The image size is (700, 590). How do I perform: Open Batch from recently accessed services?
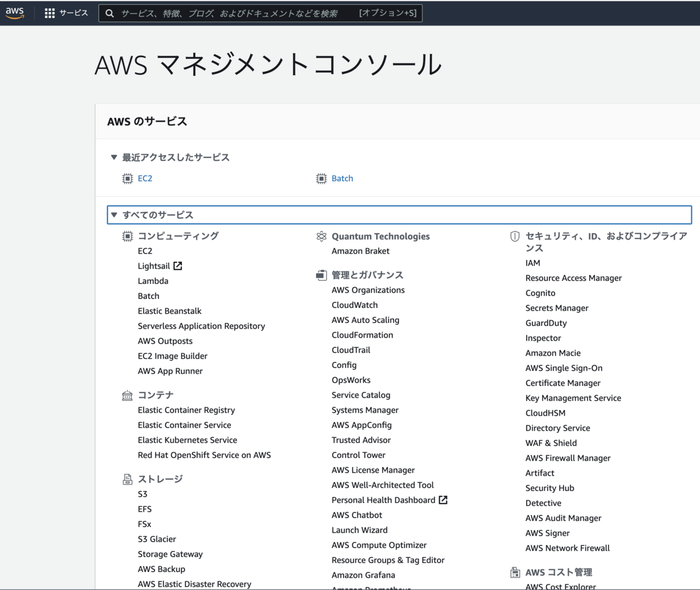point(342,178)
